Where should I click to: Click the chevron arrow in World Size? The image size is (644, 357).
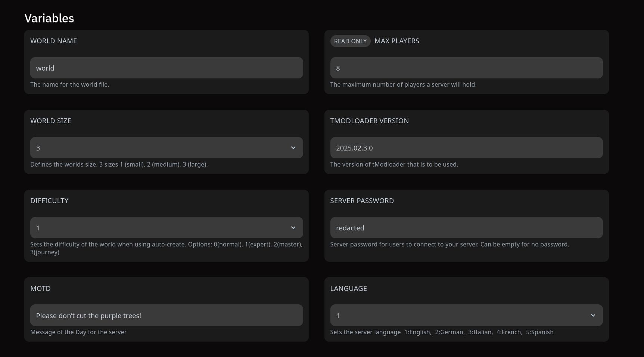click(x=293, y=148)
